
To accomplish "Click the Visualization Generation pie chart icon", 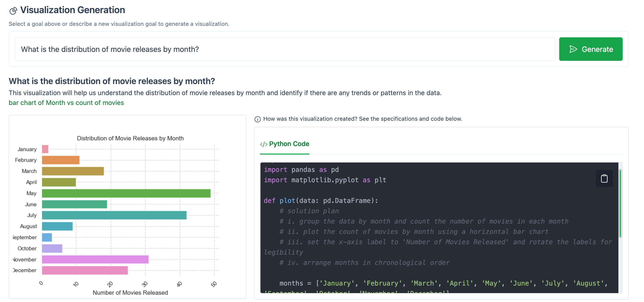I will coord(13,11).
